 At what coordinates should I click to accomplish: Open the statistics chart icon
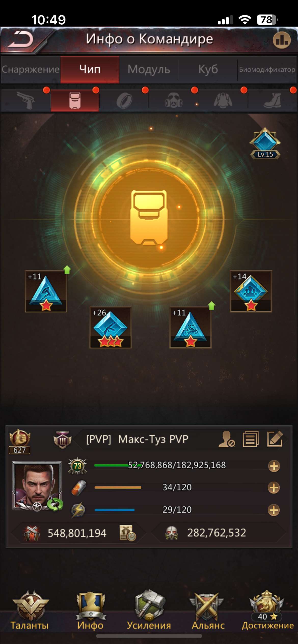[x=282, y=40]
